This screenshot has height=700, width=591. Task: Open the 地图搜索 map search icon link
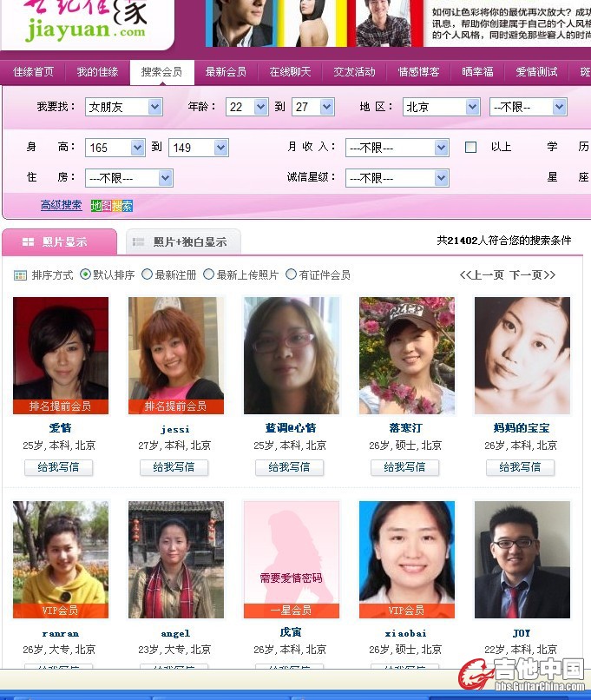(112, 206)
